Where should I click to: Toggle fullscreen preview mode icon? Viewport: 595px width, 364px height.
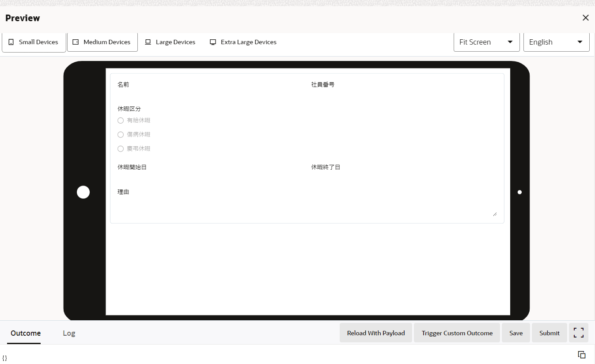[578, 333]
